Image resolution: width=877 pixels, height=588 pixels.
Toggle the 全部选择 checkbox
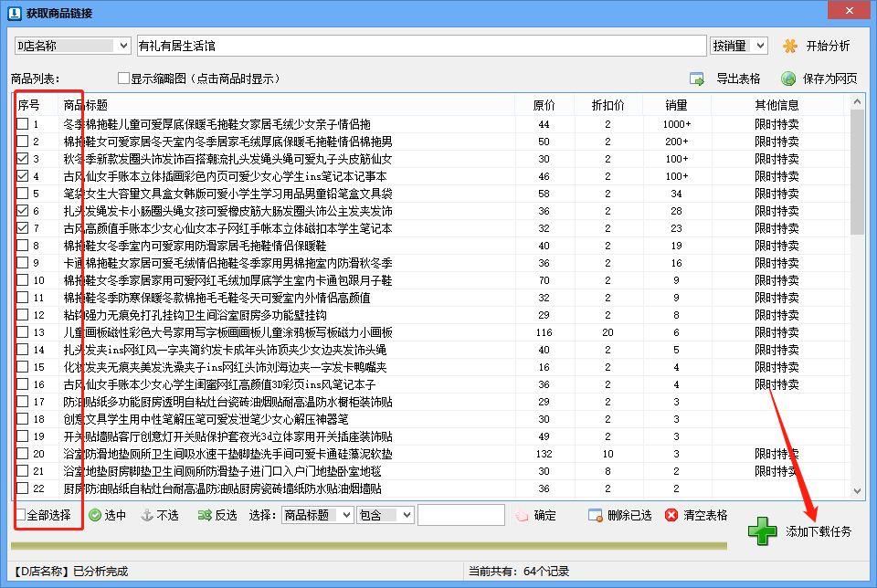coord(21,515)
